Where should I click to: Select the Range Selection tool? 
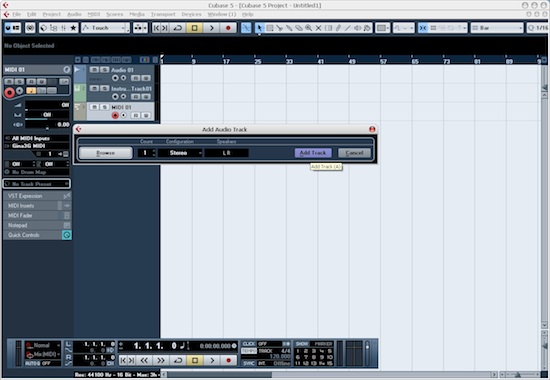pyautogui.click(x=269, y=28)
